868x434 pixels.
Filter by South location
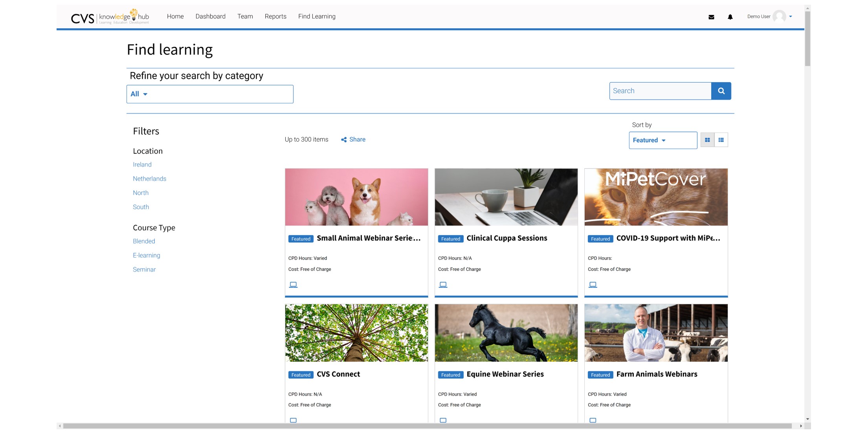click(x=141, y=207)
